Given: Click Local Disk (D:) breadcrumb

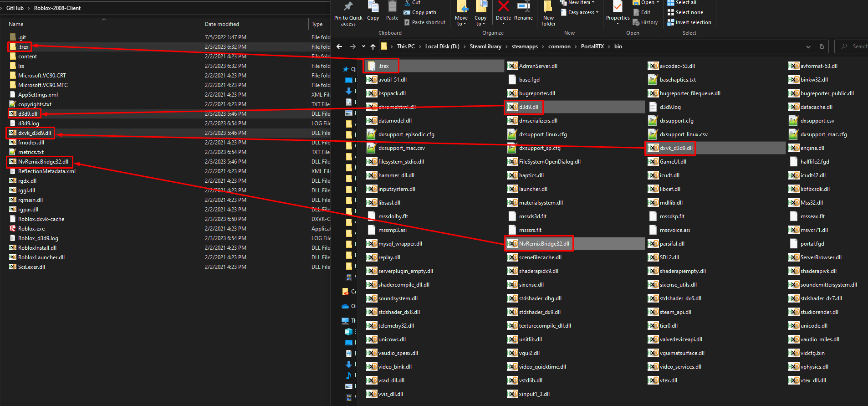Looking at the screenshot, I should (442, 46).
